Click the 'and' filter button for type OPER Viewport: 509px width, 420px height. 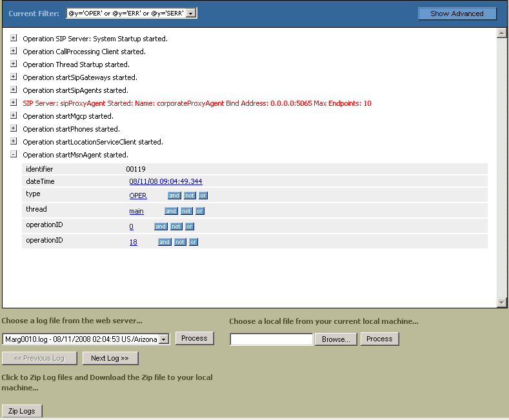coord(174,195)
